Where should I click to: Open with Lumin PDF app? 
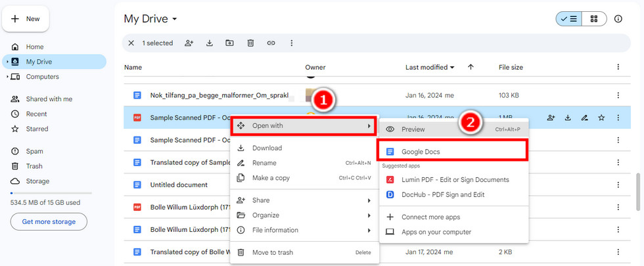click(x=453, y=180)
